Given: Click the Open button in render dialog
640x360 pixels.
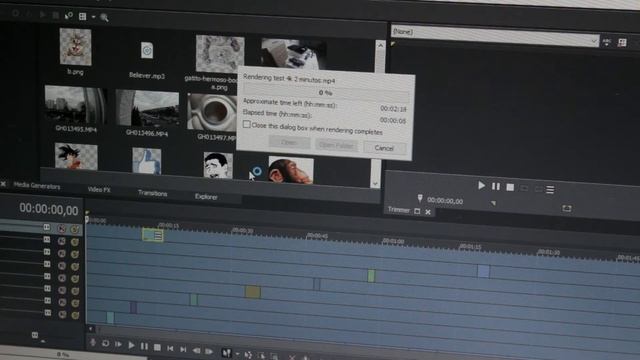Looking at the screenshot, I should pos(289,142).
